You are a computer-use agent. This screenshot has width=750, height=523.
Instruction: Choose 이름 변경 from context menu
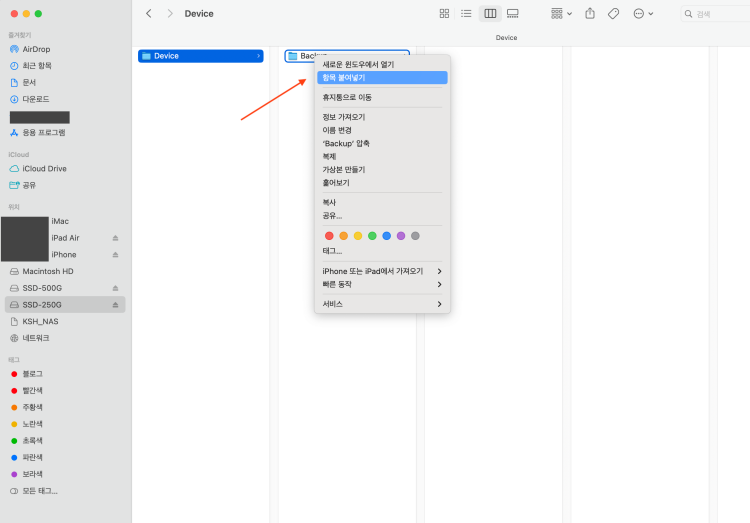click(382, 130)
